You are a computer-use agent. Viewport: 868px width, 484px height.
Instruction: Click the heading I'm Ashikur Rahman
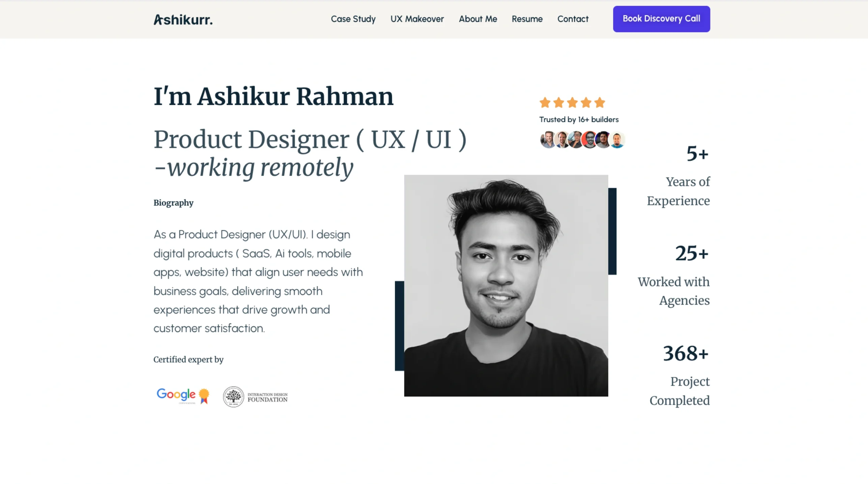pos(273,97)
